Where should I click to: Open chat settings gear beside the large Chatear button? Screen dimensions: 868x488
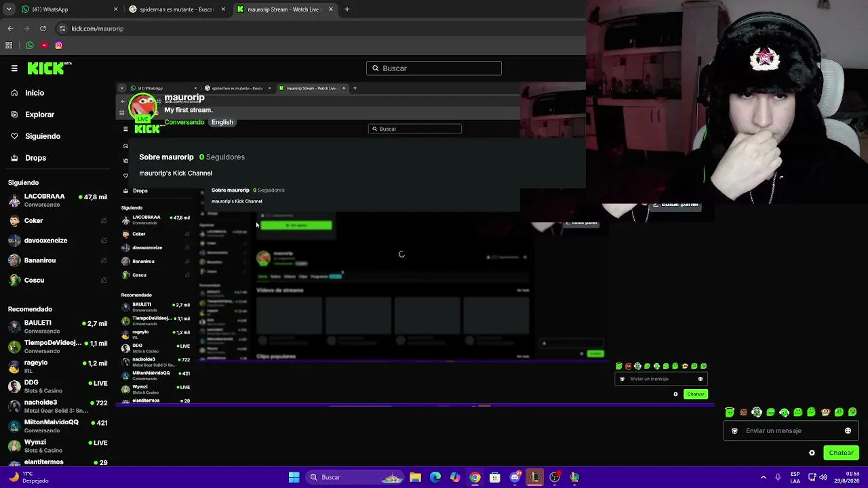point(812,453)
